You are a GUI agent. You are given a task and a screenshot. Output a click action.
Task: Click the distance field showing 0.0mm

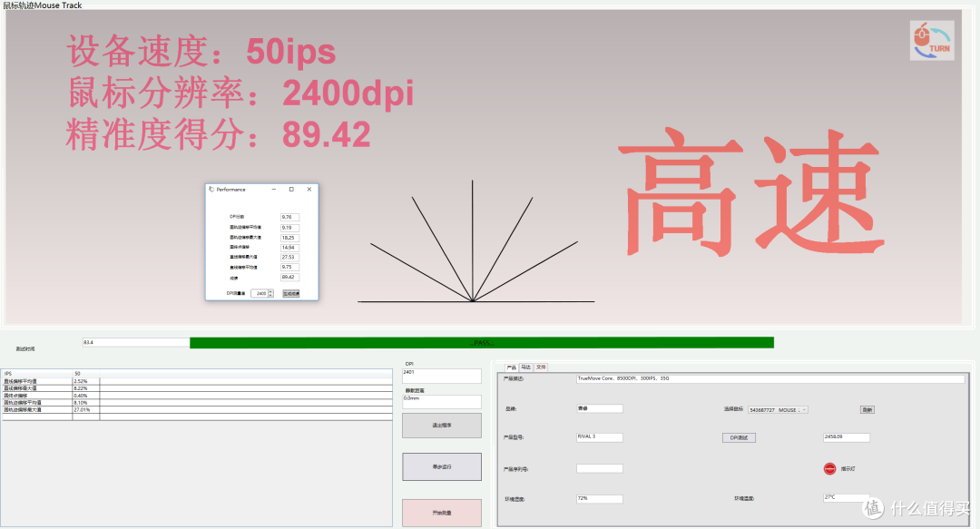(442, 401)
